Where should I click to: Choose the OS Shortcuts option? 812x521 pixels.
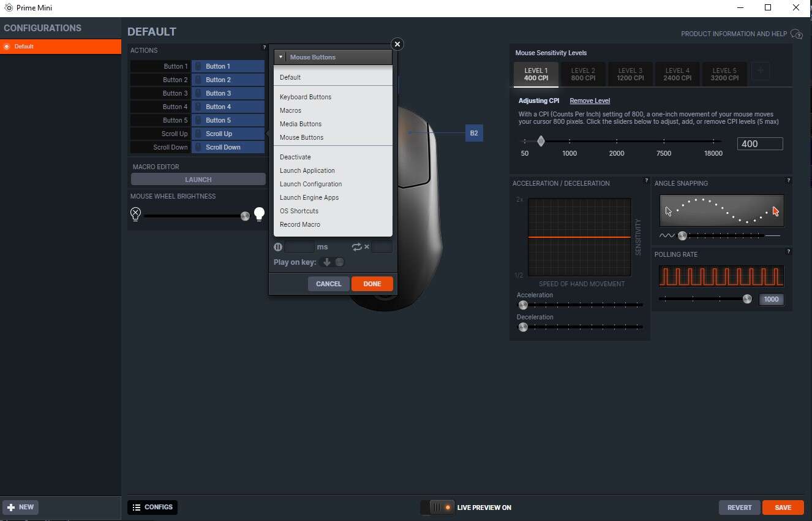pos(299,211)
